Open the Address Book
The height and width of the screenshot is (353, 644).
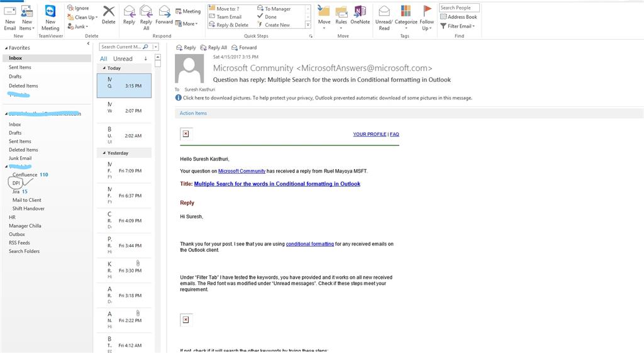click(x=458, y=17)
